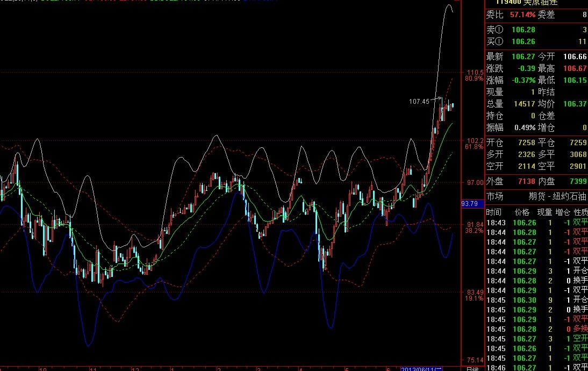Click the 时间 column header
The height and width of the screenshot is (371, 588).
(494, 212)
